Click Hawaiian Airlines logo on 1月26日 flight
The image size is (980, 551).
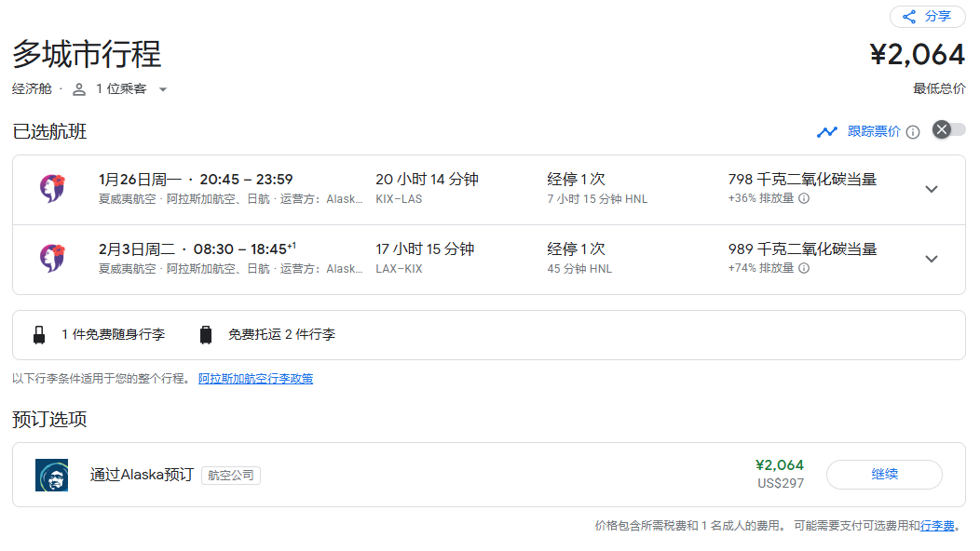click(x=52, y=188)
